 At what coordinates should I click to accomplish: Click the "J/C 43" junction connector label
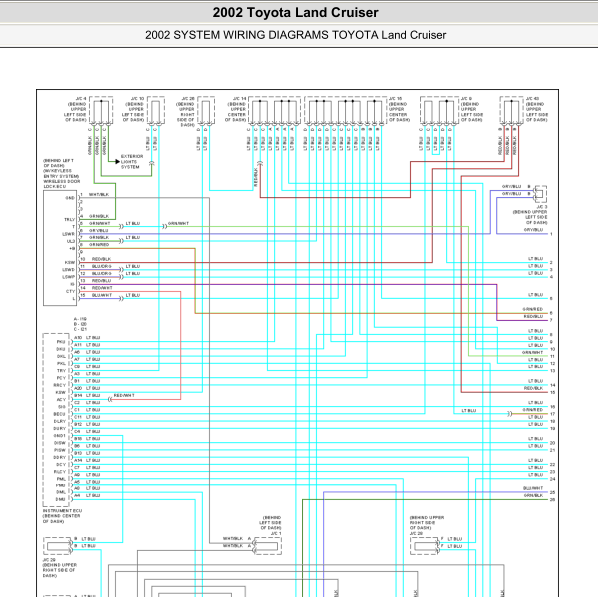click(532, 99)
